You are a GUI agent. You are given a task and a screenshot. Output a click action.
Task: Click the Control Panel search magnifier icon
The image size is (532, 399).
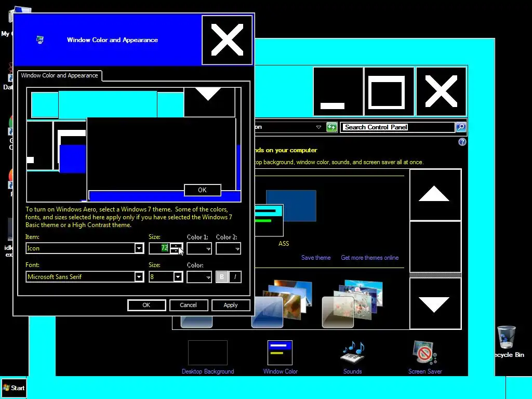click(x=461, y=127)
